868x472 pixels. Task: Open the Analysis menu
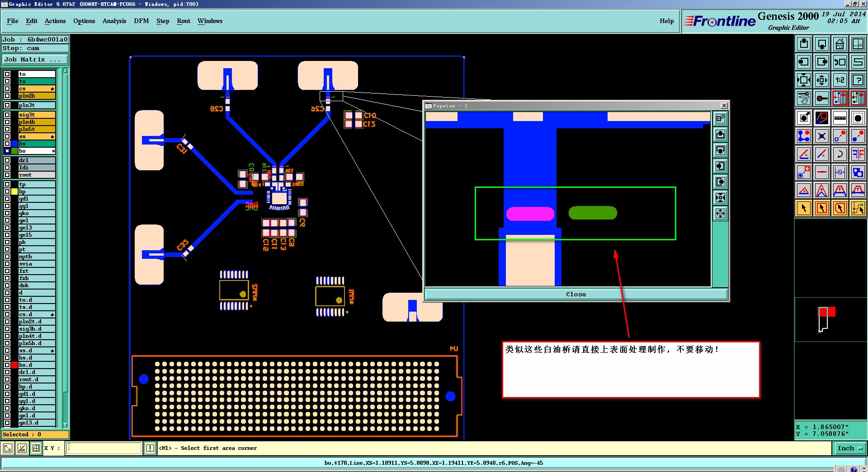pos(114,21)
